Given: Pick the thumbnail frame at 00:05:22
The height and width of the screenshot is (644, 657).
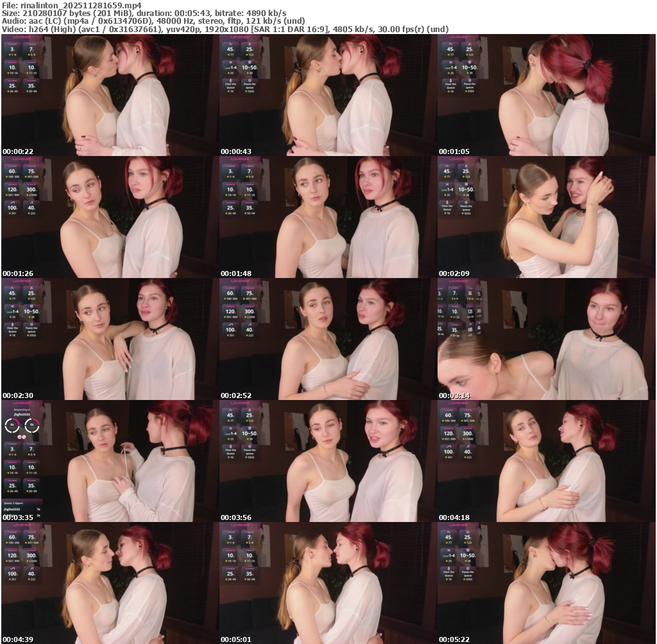Looking at the screenshot, I should click(x=547, y=583).
